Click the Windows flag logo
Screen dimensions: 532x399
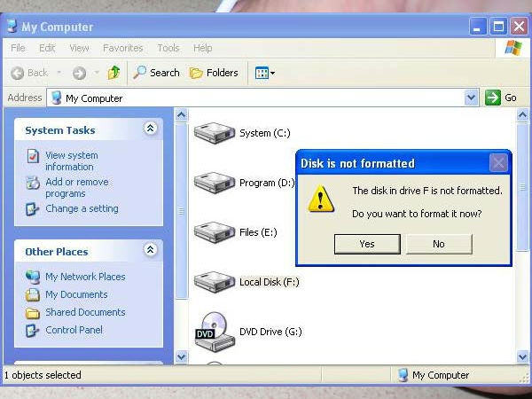513,48
